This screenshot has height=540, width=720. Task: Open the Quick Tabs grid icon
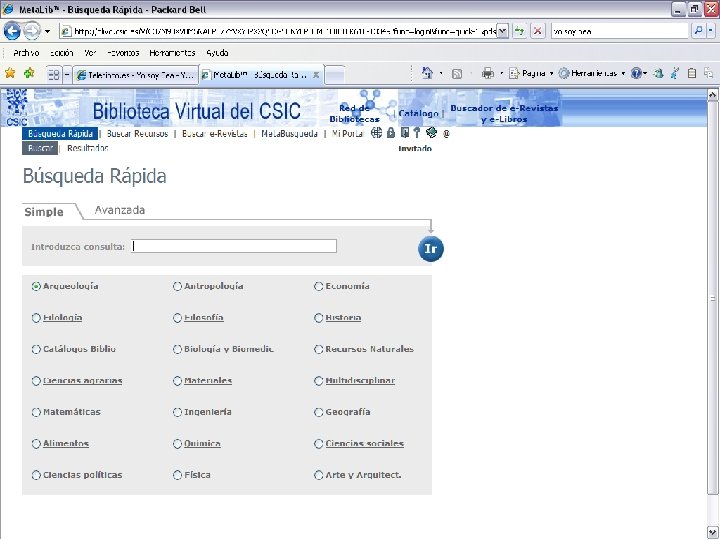coord(54,74)
